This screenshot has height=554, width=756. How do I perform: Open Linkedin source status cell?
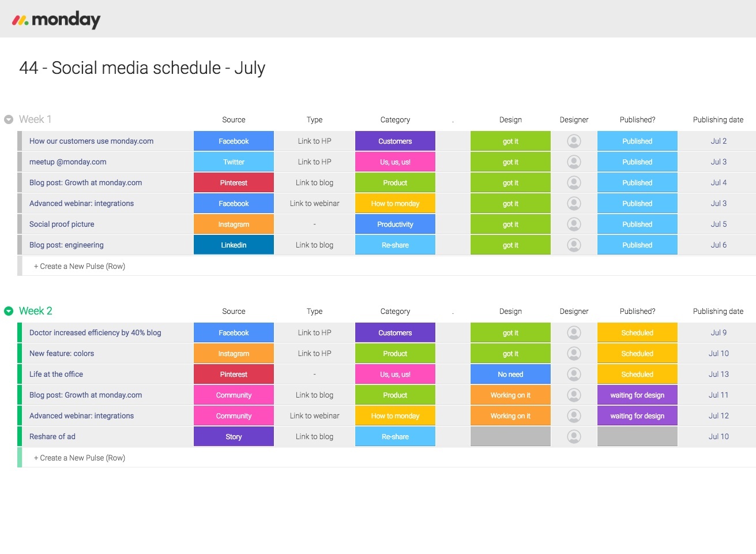(x=234, y=245)
